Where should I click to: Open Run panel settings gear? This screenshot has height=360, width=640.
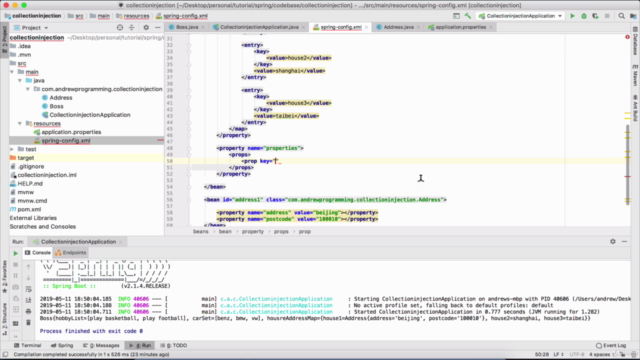pos(613,242)
